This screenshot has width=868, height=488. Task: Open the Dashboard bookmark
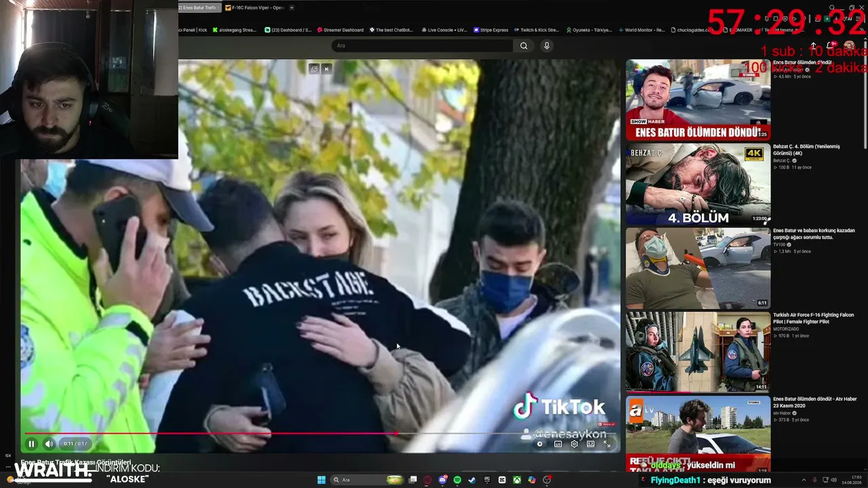pyautogui.click(x=288, y=30)
